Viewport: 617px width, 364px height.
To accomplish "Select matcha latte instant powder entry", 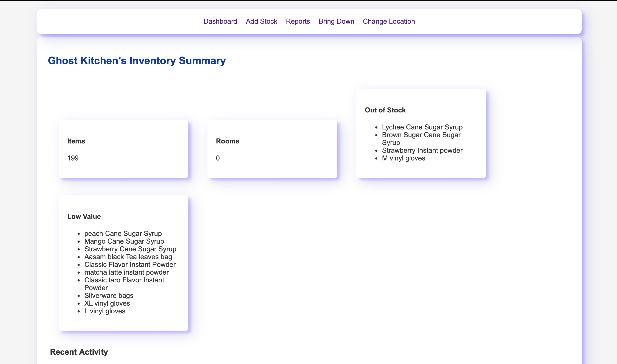I will pyautogui.click(x=126, y=272).
